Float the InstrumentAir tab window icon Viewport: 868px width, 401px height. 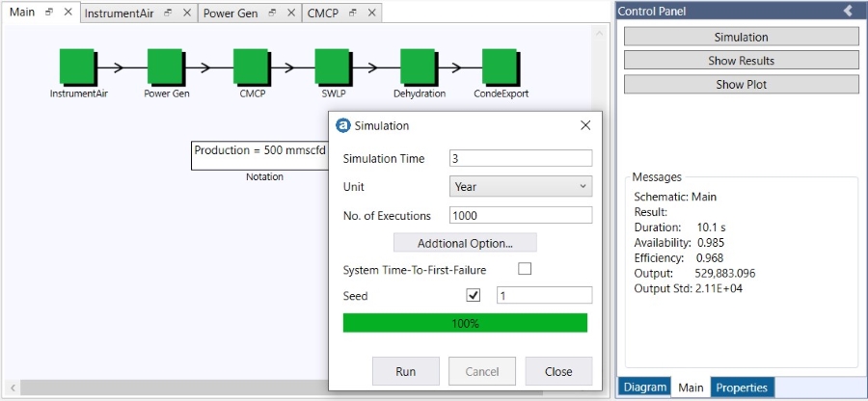[168, 13]
